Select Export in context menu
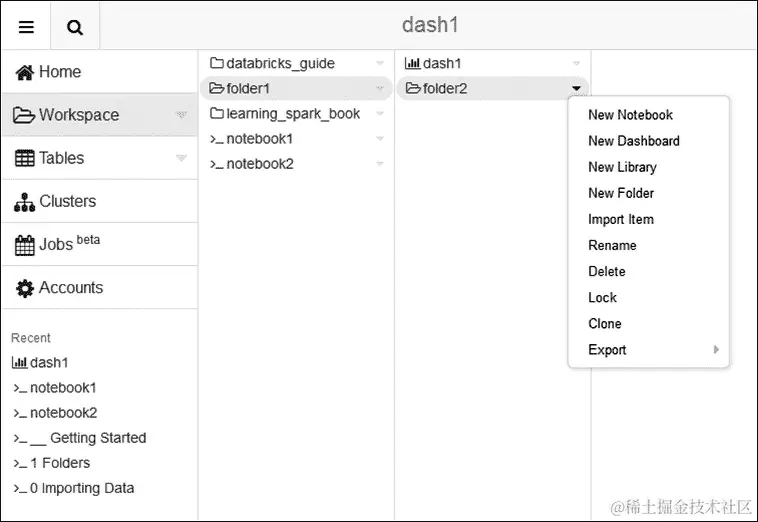The image size is (758, 522). click(x=607, y=350)
